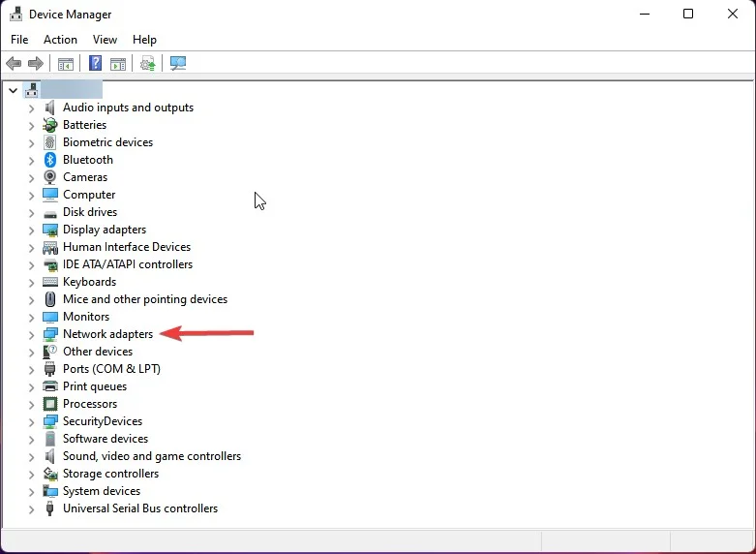
Task: Click the Biometric devices fingerprint icon
Action: click(50, 142)
